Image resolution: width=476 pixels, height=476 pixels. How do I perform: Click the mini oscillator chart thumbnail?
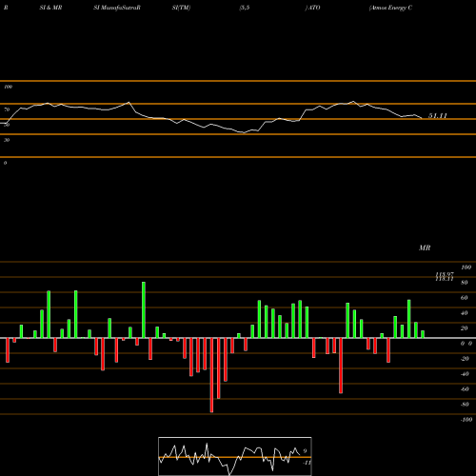235,456
